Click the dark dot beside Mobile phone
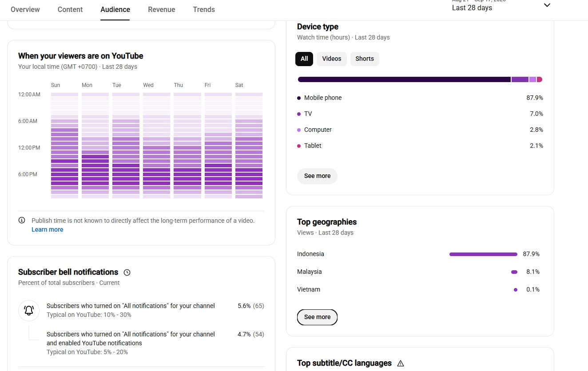This screenshot has width=588, height=371. (299, 98)
